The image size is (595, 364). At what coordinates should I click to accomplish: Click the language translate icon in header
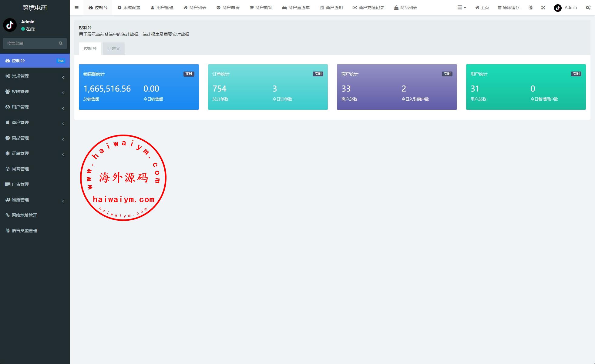[x=530, y=8]
